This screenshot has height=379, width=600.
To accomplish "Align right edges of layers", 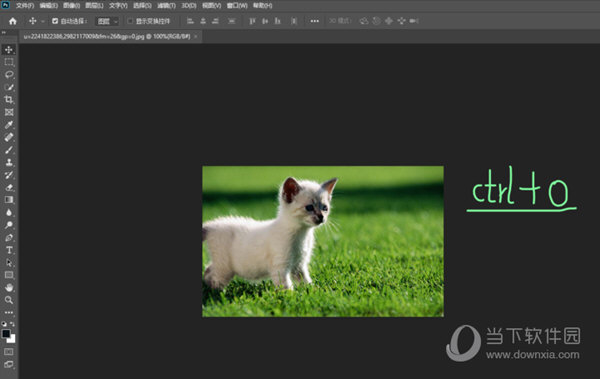I will tap(215, 21).
